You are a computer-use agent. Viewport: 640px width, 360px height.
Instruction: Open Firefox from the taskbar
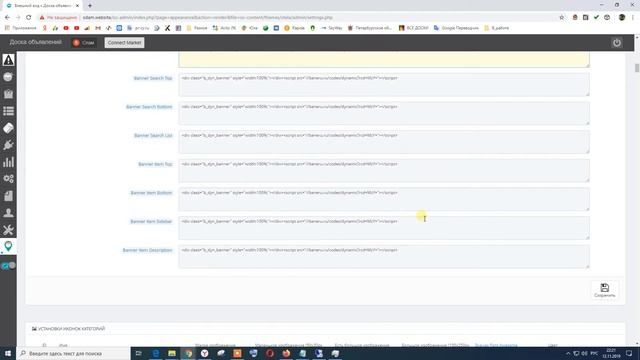pyautogui.click(x=286, y=353)
